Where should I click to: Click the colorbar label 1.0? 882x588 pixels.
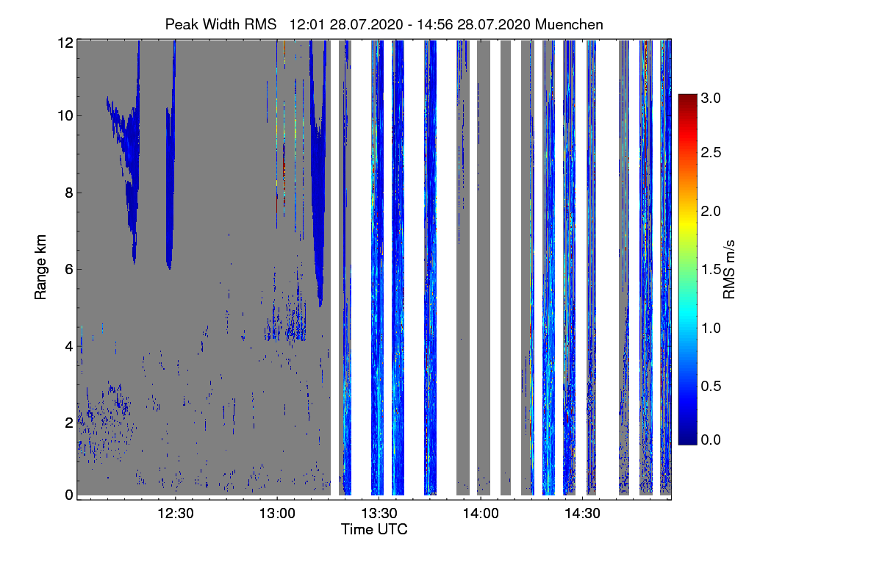click(x=711, y=328)
